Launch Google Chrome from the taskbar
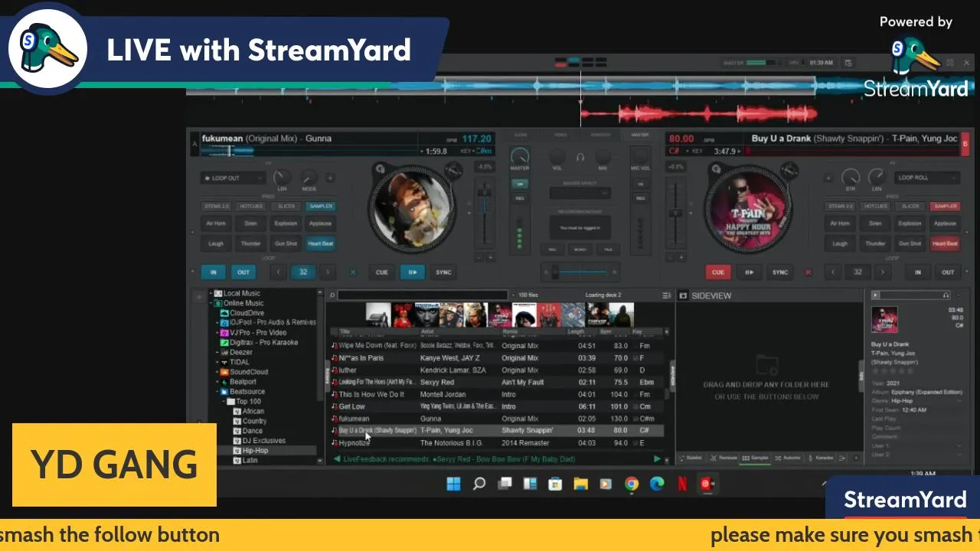 632,484
